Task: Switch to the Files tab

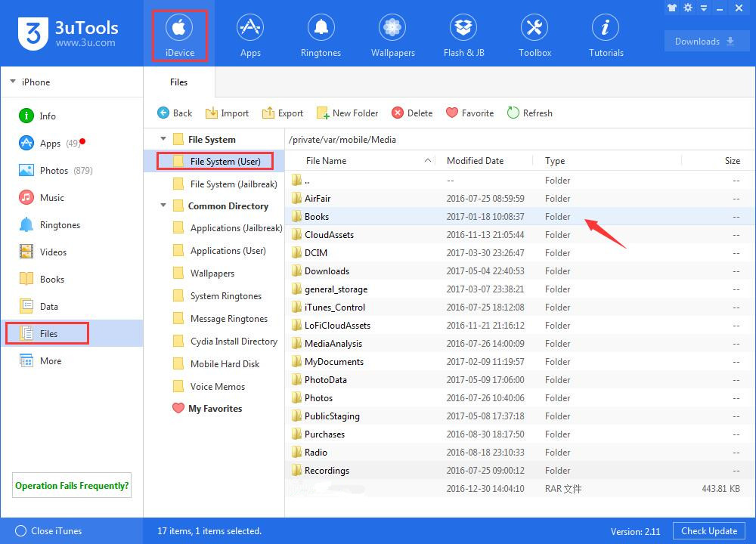Action: pos(179,82)
